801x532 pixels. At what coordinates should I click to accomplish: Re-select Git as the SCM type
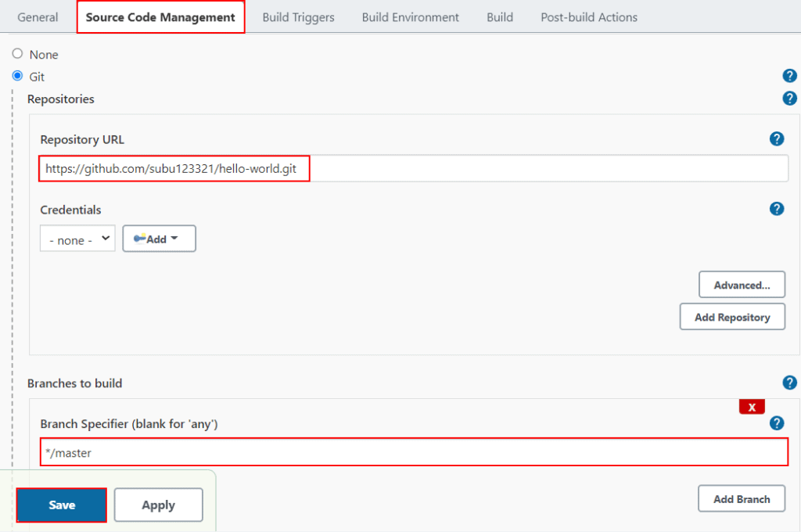click(16, 76)
